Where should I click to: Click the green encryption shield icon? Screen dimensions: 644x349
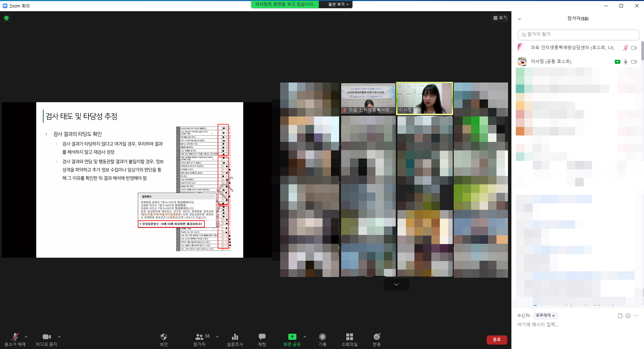click(x=6, y=18)
